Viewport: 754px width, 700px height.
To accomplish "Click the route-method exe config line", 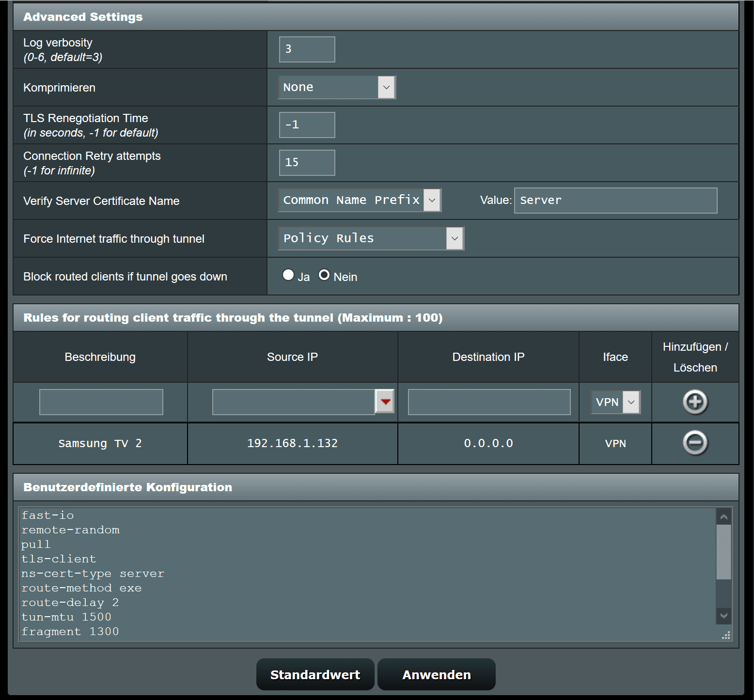I will (81, 588).
